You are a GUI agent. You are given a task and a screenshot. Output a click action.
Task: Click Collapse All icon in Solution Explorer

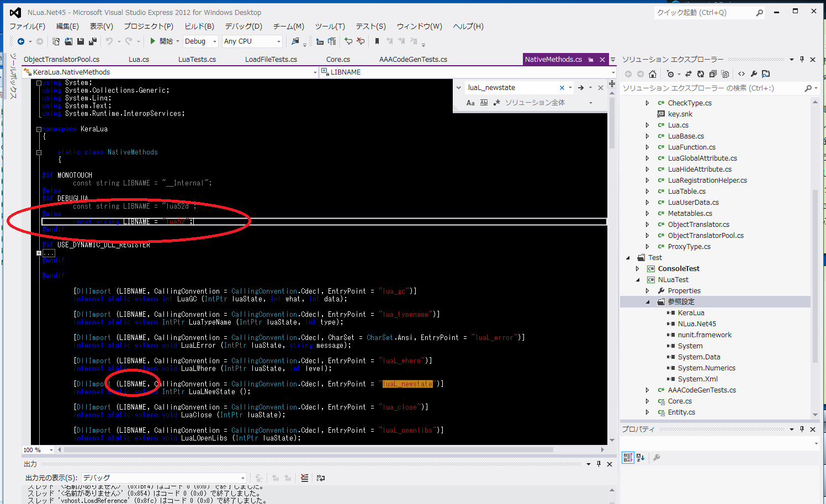click(x=713, y=74)
